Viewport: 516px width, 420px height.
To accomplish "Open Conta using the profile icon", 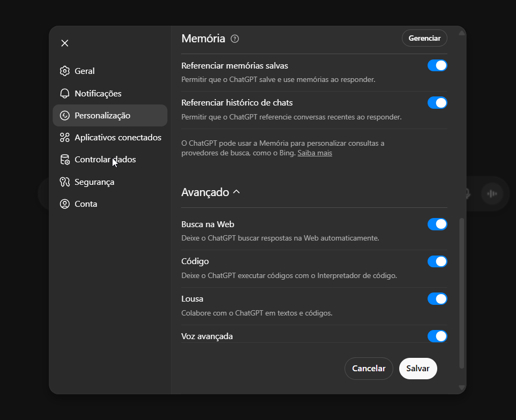I will coord(65,204).
